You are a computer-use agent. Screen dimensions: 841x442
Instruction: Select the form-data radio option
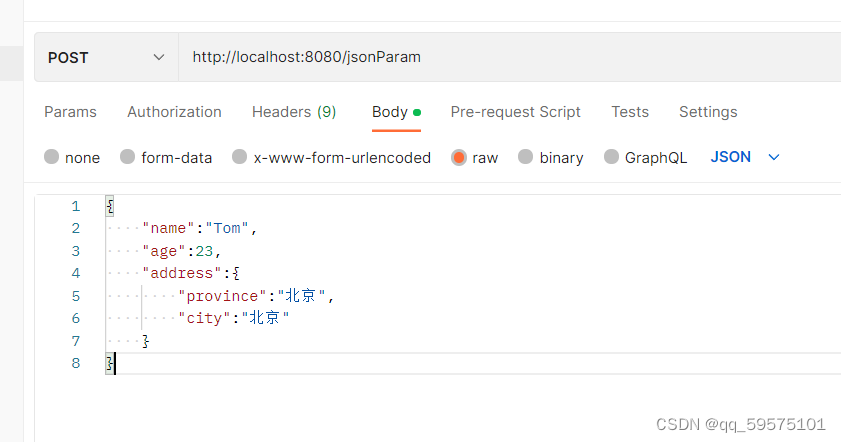point(128,157)
